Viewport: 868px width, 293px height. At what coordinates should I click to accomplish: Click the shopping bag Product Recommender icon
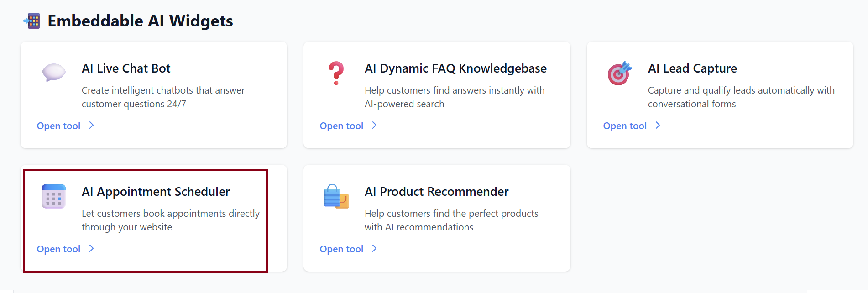pos(336,196)
